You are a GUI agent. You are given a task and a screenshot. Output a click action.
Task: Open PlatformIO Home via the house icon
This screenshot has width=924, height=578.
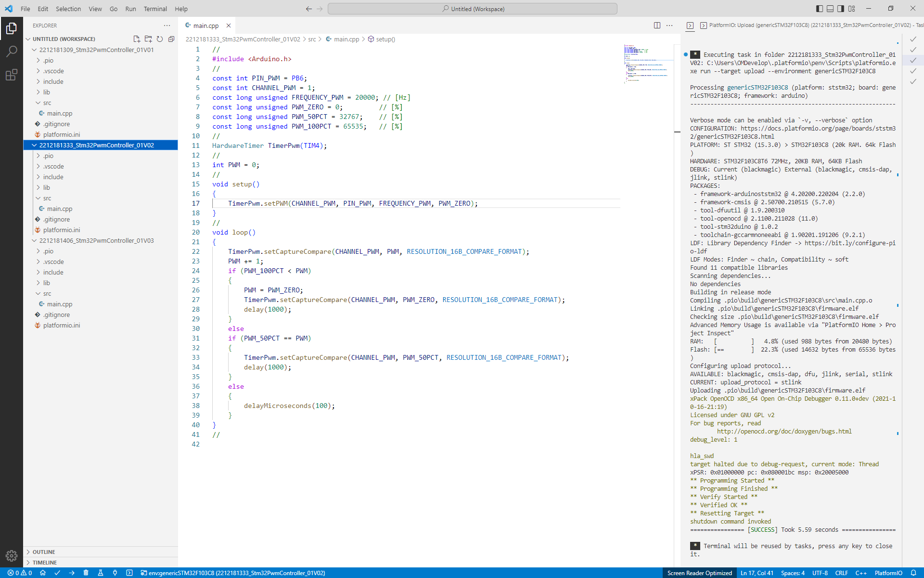coord(43,573)
